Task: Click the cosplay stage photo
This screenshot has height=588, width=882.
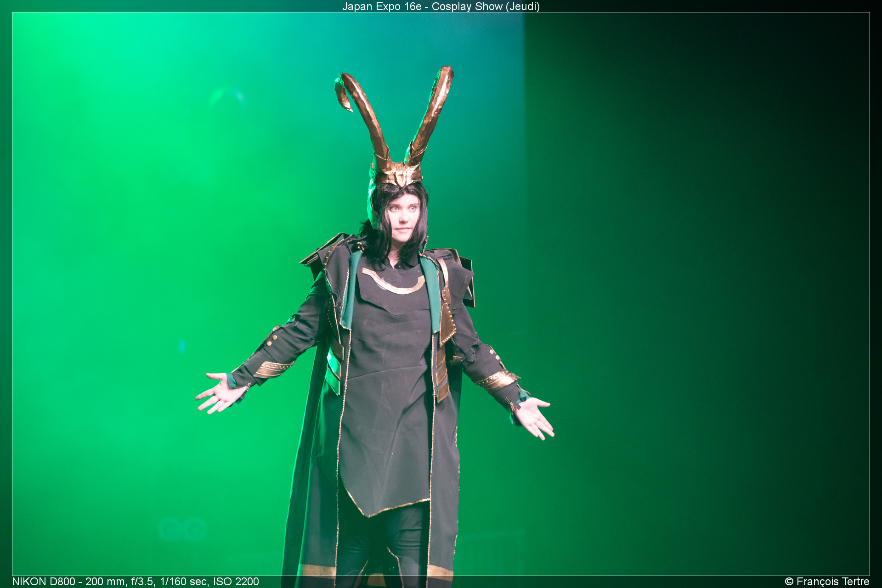Action: 441,294
